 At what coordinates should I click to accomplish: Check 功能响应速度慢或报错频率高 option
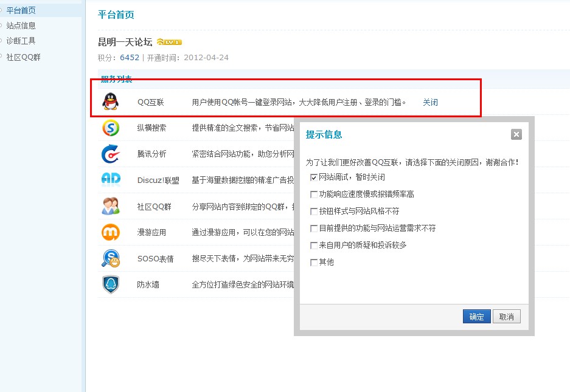314,194
